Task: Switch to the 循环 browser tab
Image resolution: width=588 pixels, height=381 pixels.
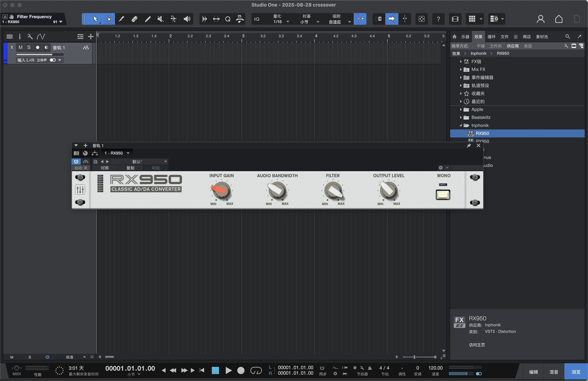Action: [x=491, y=37]
